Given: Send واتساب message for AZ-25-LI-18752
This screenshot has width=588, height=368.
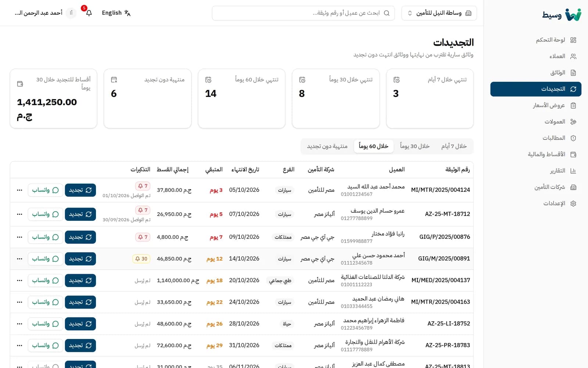Looking at the screenshot, I should tap(45, 324).
